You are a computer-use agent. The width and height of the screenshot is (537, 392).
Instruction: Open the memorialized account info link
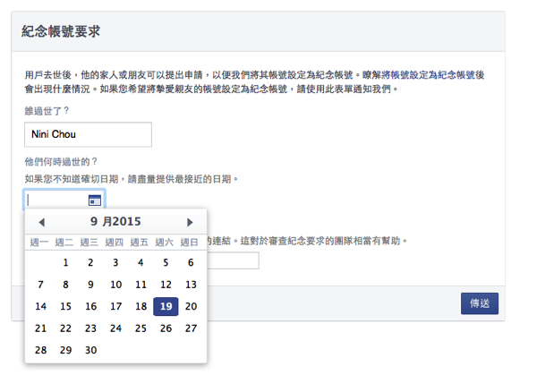pos(433,75)
